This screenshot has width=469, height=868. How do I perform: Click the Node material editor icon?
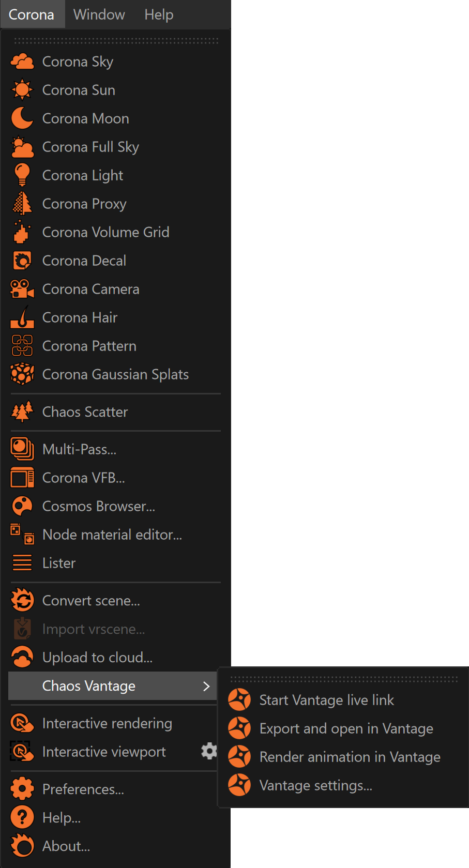click(22, 534)
